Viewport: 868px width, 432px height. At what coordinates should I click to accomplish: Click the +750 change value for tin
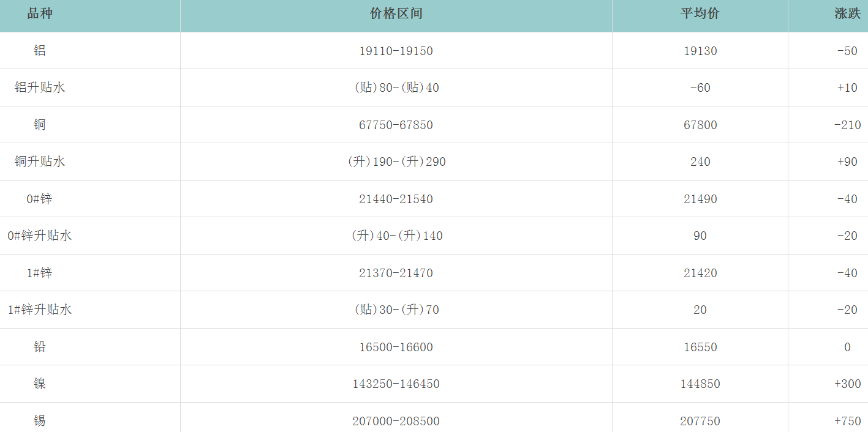[847, 421]
